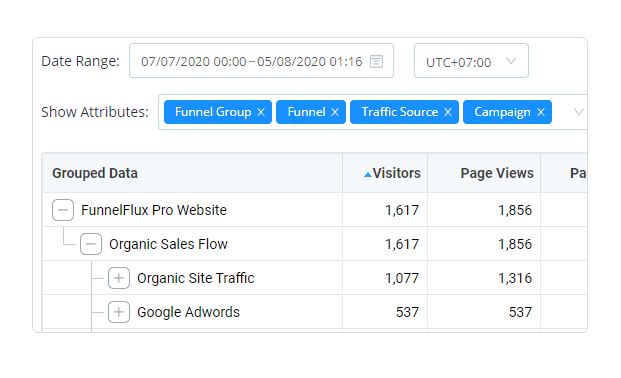
Task: Expand the Organic Site Traffic row
Action: pyautogui.click(x=119, y=278)
